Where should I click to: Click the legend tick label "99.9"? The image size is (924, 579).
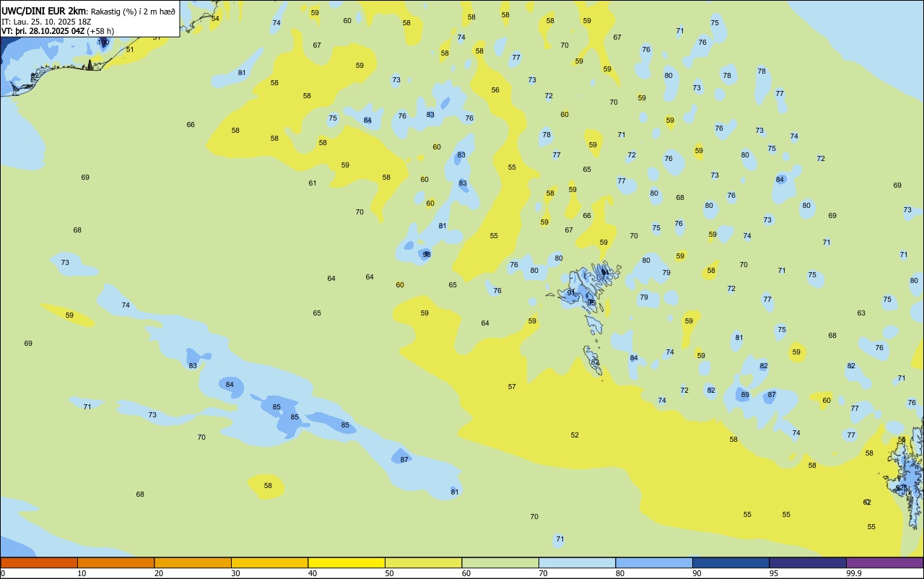854,573
